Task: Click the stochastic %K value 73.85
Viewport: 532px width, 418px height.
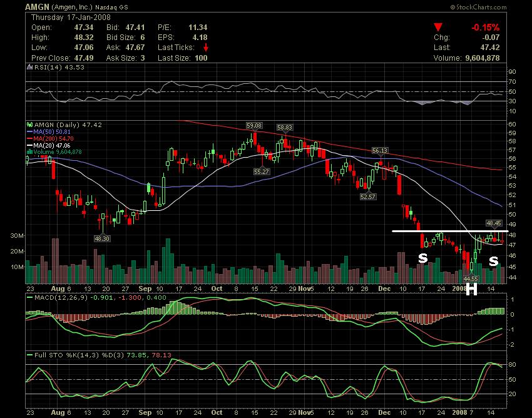Action: (x=137, y=355)
